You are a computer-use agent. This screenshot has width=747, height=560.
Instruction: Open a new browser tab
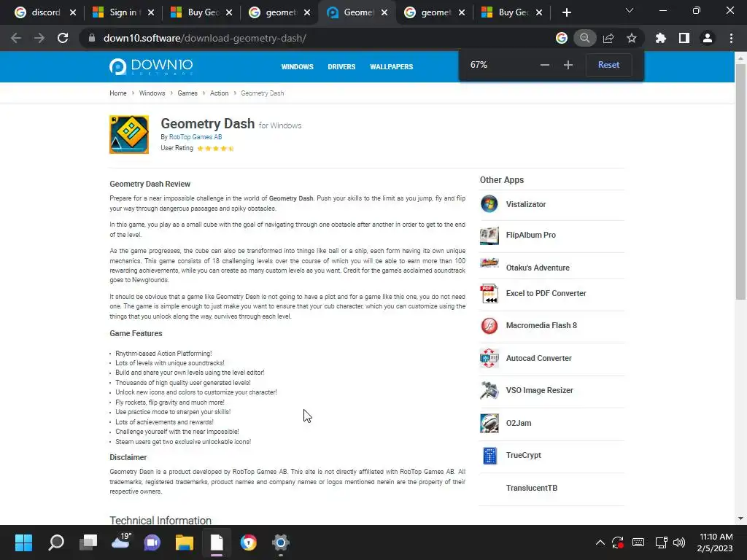(x=566, y=12)
